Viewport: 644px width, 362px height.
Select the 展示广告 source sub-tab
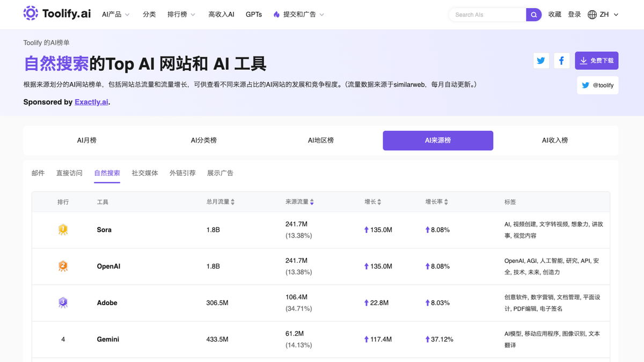(x=220, y=173)
